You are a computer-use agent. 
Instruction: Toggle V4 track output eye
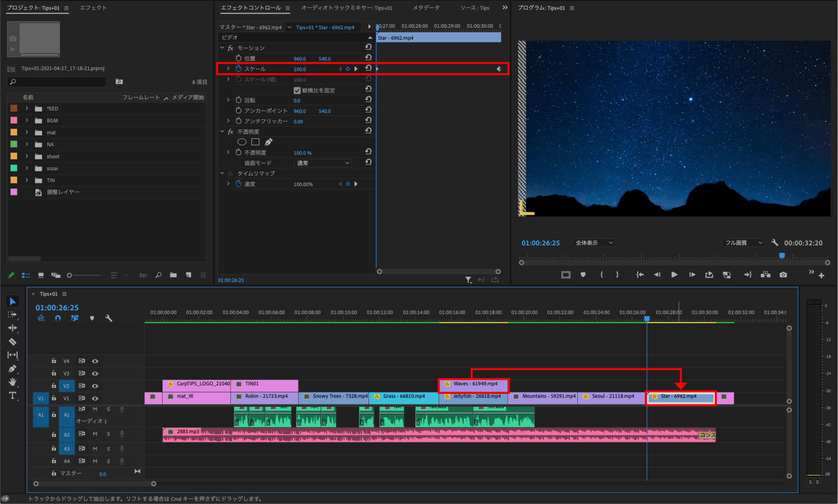point(95,361)
